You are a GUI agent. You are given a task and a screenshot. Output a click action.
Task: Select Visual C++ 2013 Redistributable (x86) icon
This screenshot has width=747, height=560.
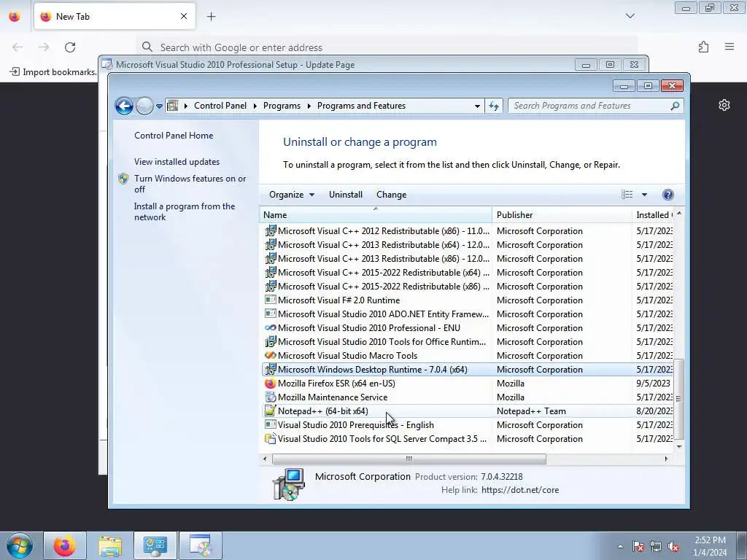click(x=270, y=259)
